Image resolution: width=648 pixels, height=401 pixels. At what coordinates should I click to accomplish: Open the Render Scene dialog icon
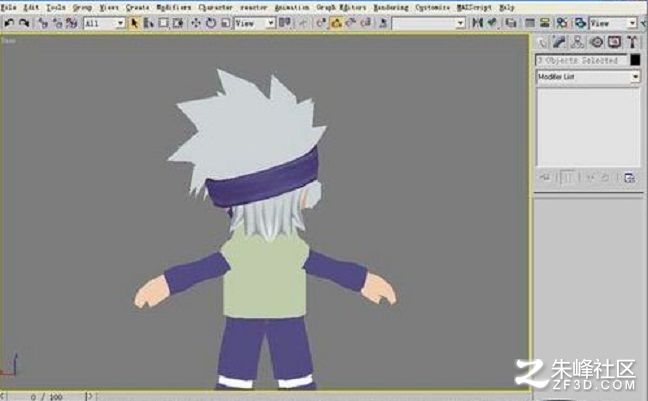(580, 23)
